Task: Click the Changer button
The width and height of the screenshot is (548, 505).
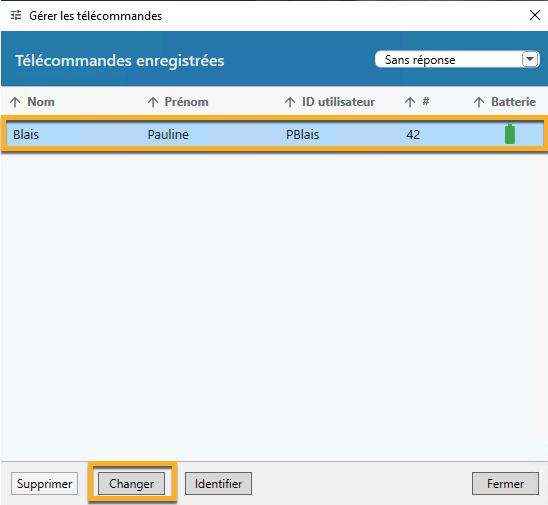Action: point(131,484)
